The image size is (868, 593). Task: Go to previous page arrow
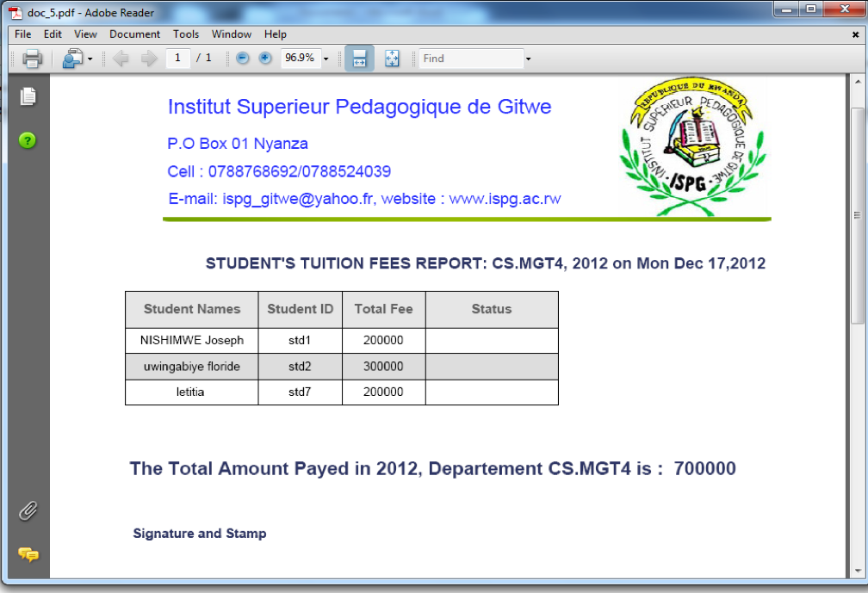tap(121, 58)
